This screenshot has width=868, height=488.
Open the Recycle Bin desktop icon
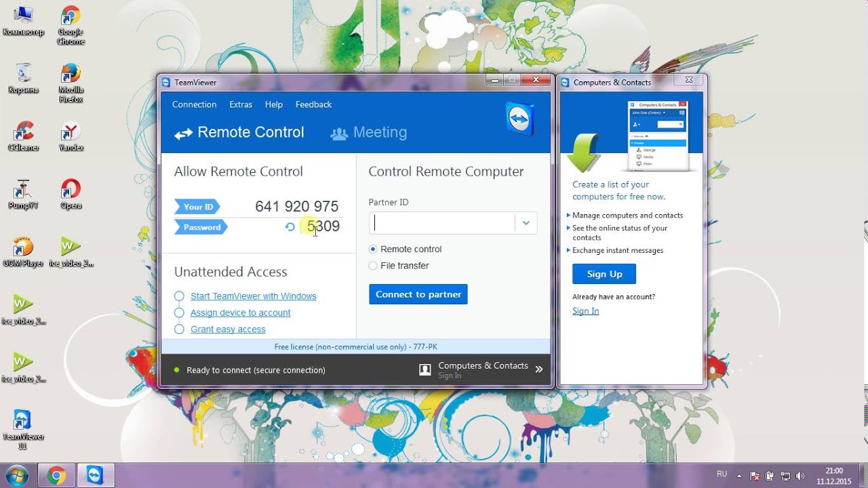tap(23, 78)
